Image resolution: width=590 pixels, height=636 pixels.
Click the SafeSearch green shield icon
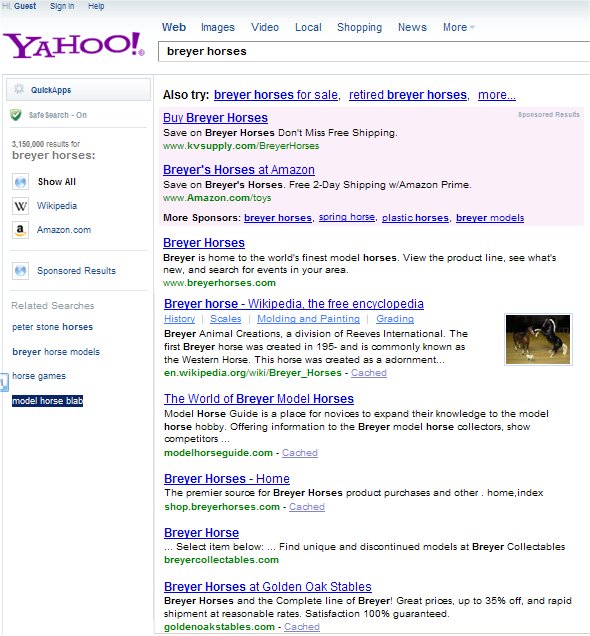pyautogui.click(x=16, y=115)
